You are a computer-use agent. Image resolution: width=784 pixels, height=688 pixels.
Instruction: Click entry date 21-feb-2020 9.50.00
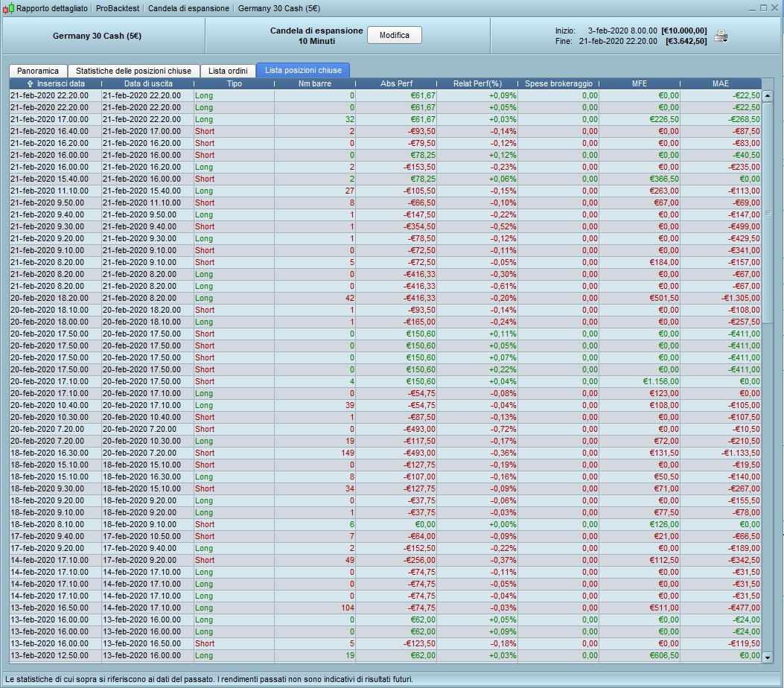pyautogui.click(x=47, y=203)
